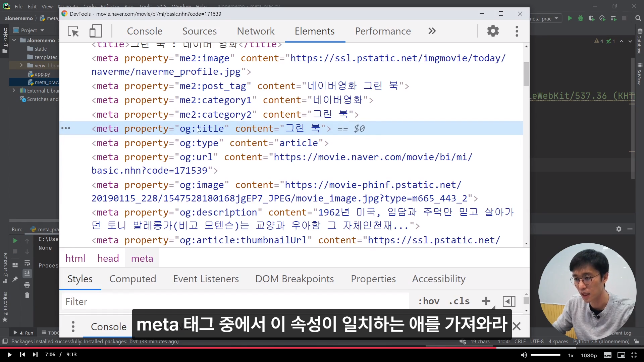The image size is (644, 362).
Task: Switch to the Console tab in DevTools
Action: (x=145, y=31)
